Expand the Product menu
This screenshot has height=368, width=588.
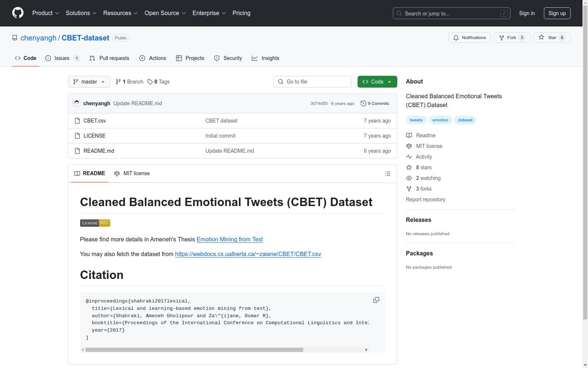(46, 13)
